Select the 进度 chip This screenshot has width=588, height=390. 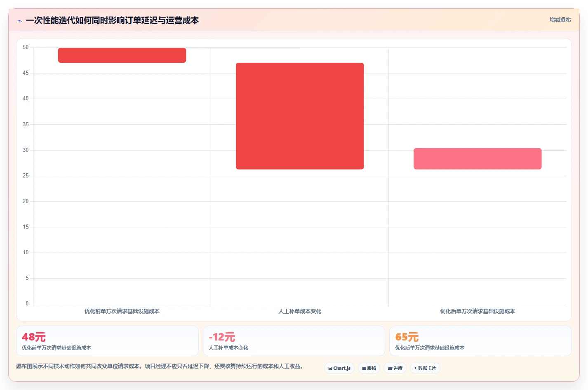tap(395, 368)
